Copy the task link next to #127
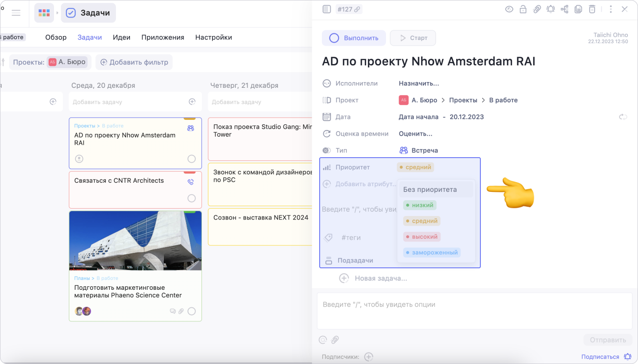The width and height of the screenshot is (638, 364). (x=357, y=9)
